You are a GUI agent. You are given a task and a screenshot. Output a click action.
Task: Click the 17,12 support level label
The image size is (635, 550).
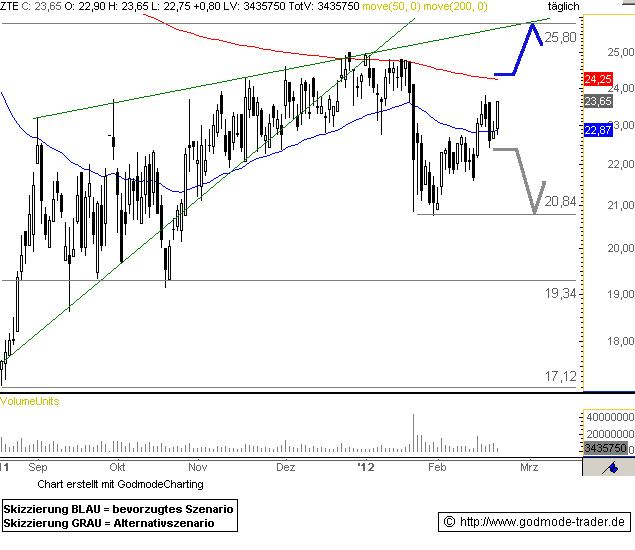(x=560, y=376)
